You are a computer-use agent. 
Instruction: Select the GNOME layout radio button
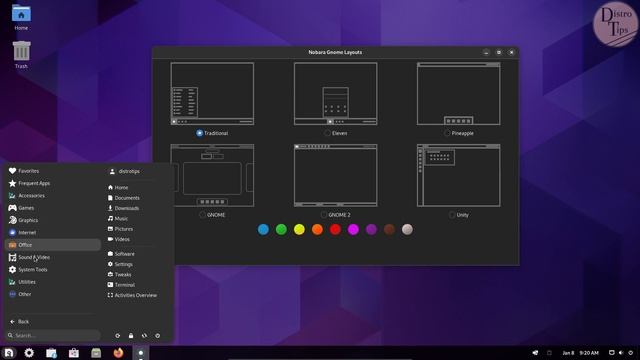coord(202,215)
